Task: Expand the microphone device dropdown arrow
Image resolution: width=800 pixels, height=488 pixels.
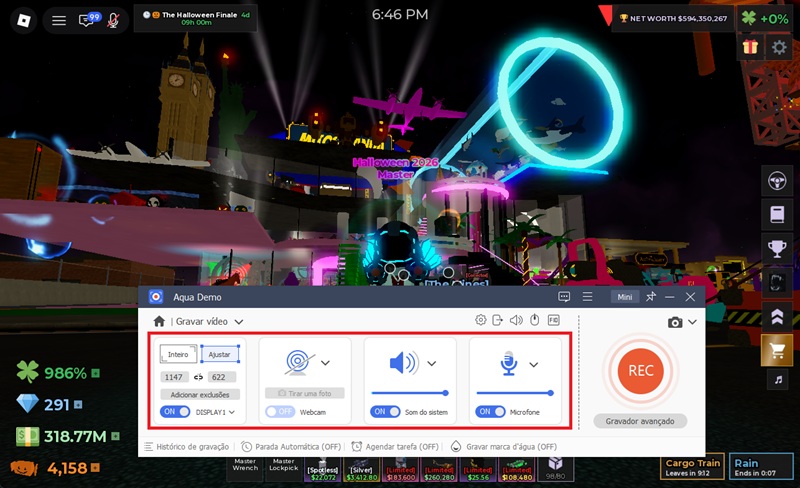Action: 534,364
